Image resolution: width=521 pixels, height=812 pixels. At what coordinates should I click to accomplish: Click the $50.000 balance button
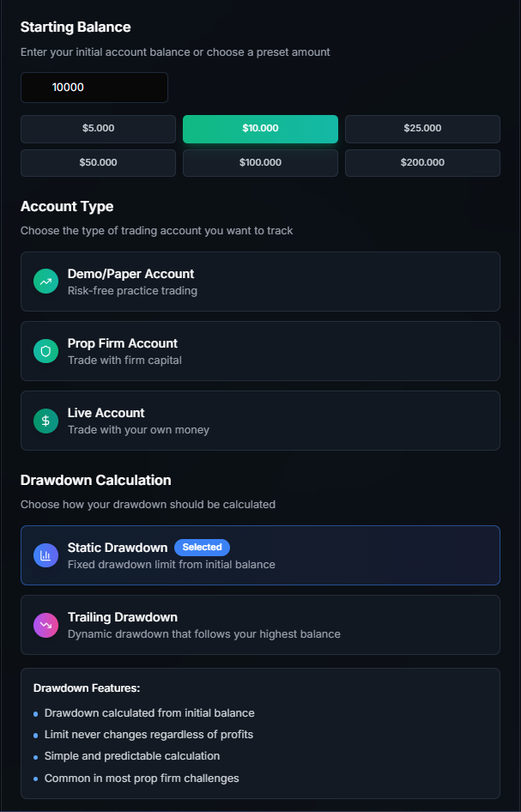click(98, 162)
